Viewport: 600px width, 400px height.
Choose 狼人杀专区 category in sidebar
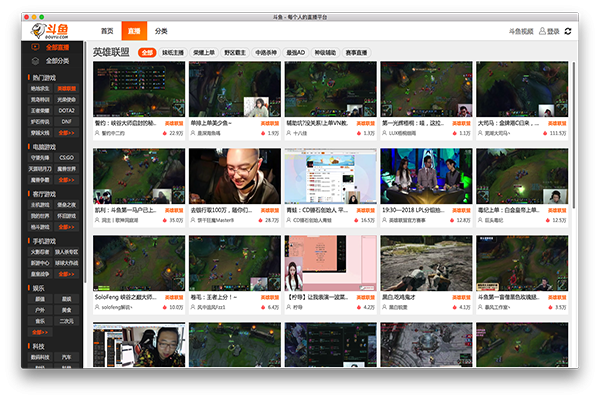coord(67,252)
